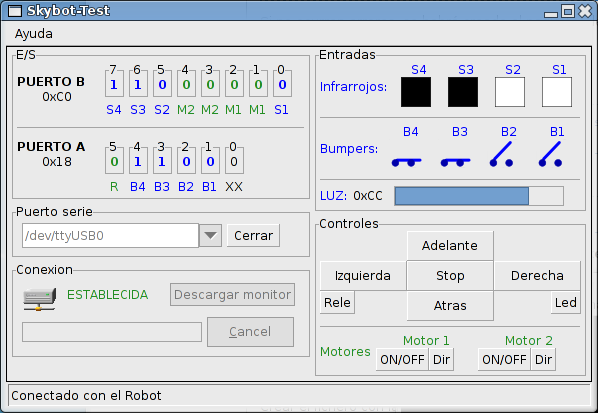Toggle Puerto A bit 5 (R)
The height and width of the screenshot is (413, 598).
coord(114,160)
